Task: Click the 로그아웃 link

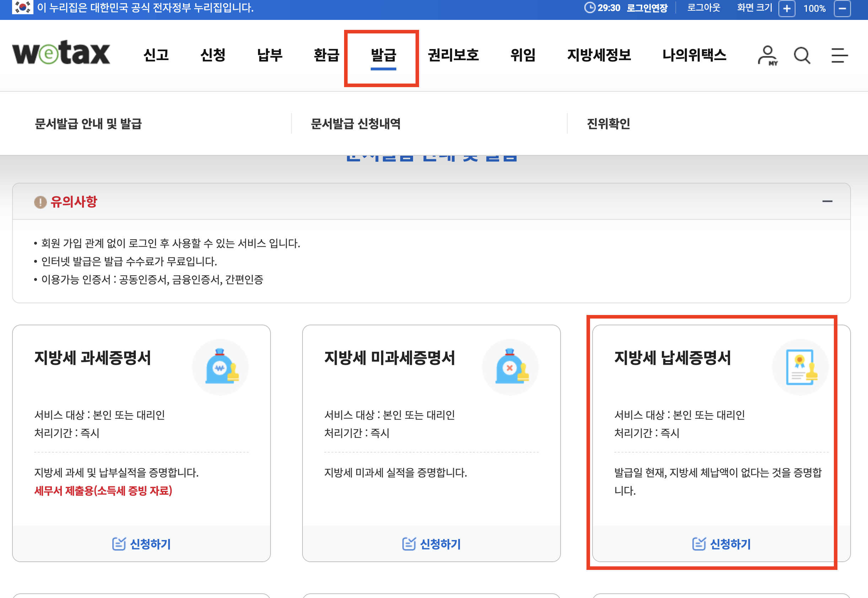Action: (x=703, y=8)
